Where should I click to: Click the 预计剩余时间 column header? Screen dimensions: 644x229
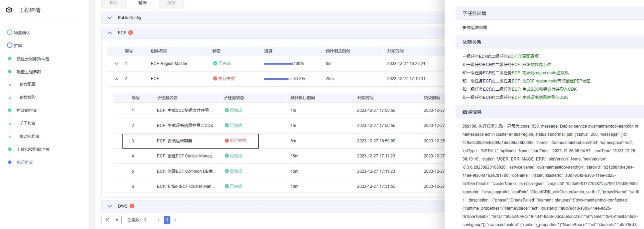338,51
